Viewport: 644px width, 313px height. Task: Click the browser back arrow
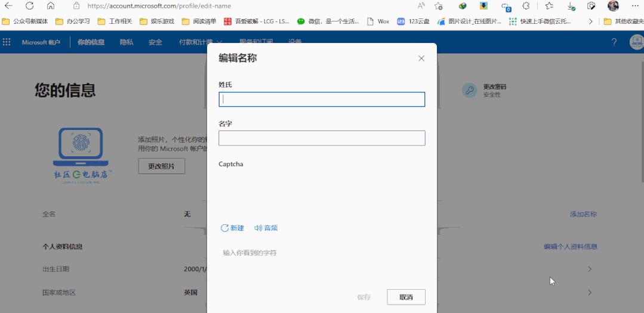(x=9, y=6)
